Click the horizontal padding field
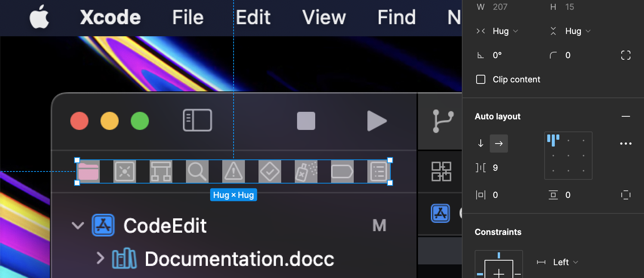Viewport: 644px width, 278px height. (x=495, y=195)
